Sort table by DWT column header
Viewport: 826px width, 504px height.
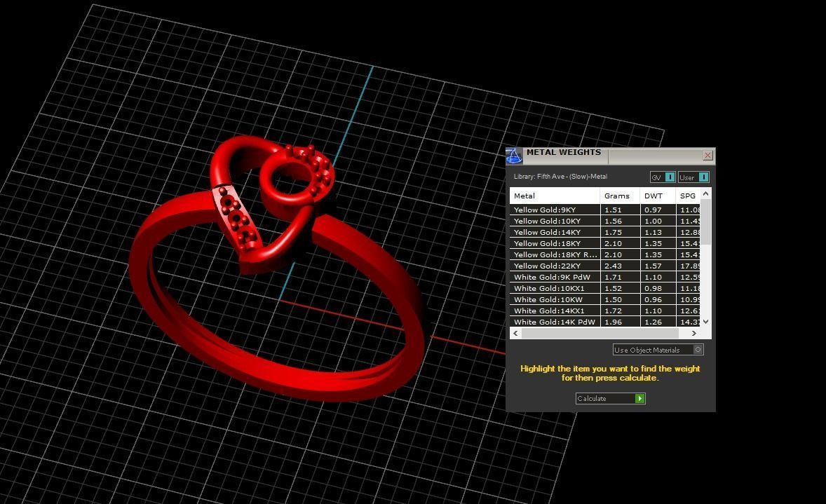(x=658, y=196)
